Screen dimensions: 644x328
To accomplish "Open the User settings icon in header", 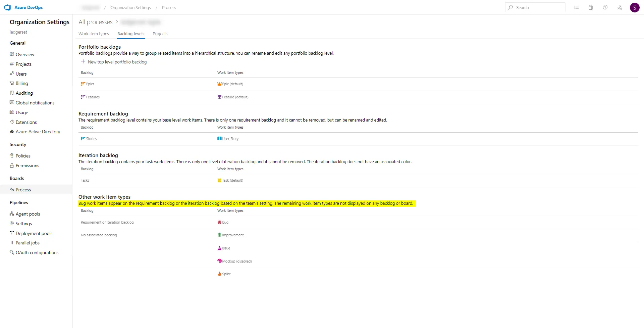I will tap(620, 7).
